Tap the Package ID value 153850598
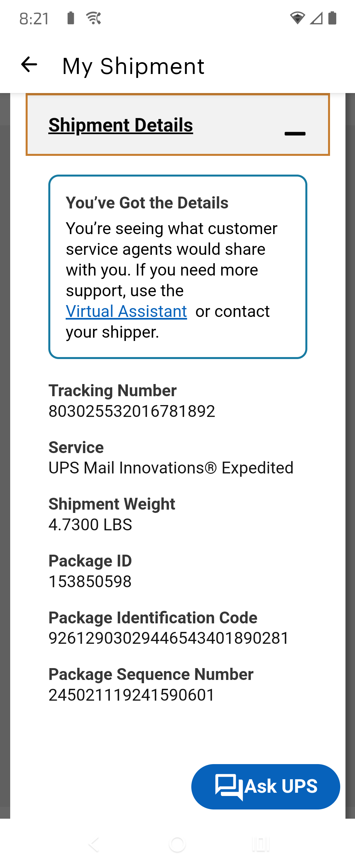 90,581
